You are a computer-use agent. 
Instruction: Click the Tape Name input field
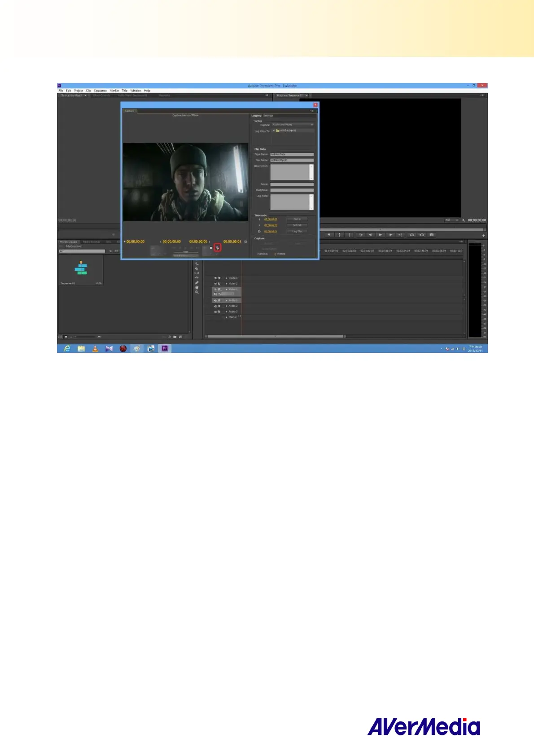click(x=292, y=154)
